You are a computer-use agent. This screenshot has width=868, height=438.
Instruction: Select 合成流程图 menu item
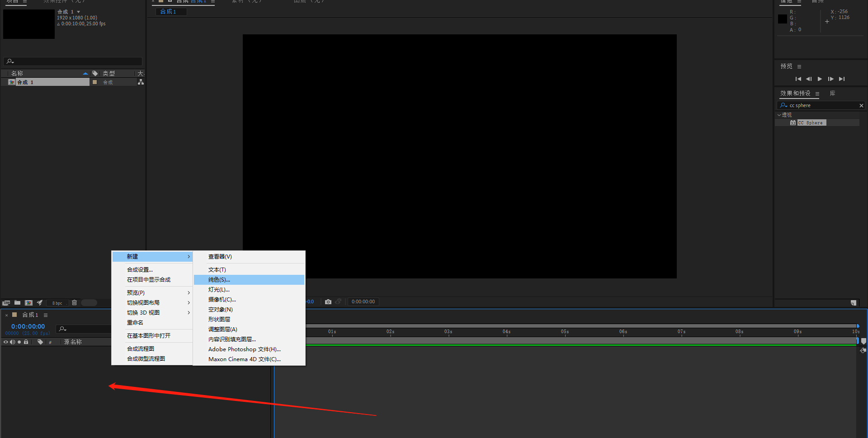click(x=152, y=349)
